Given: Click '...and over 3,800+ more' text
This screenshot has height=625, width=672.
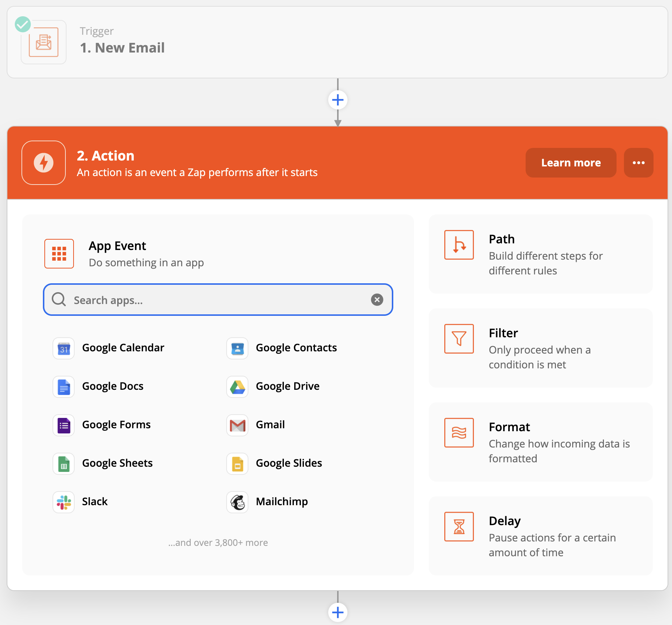Looking at the screenshot, I should point(218,543).
